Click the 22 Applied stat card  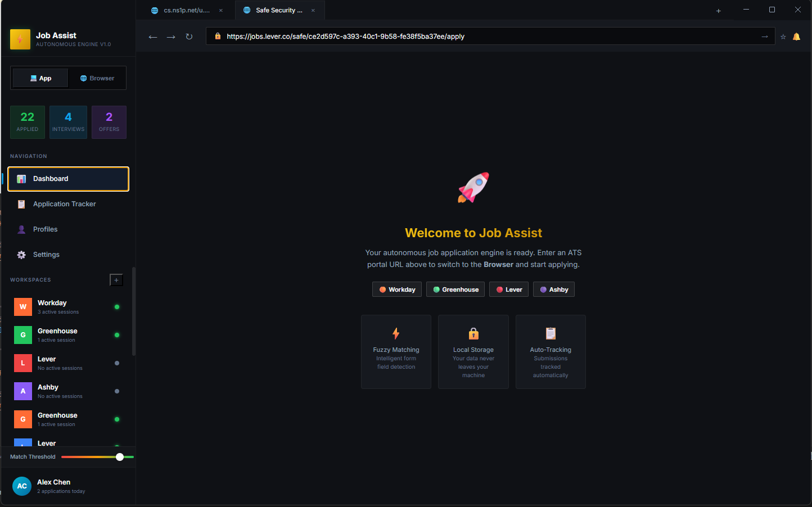[28, 122]
